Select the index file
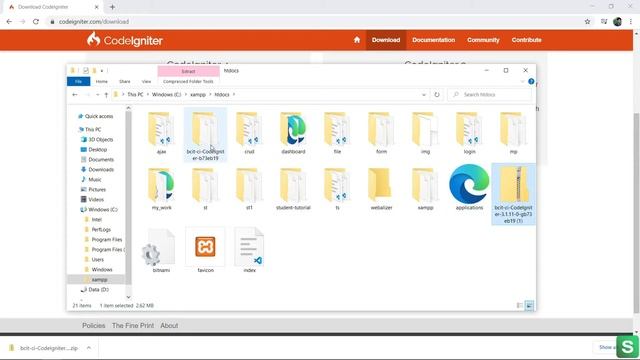640x360 pixels. 249,251
